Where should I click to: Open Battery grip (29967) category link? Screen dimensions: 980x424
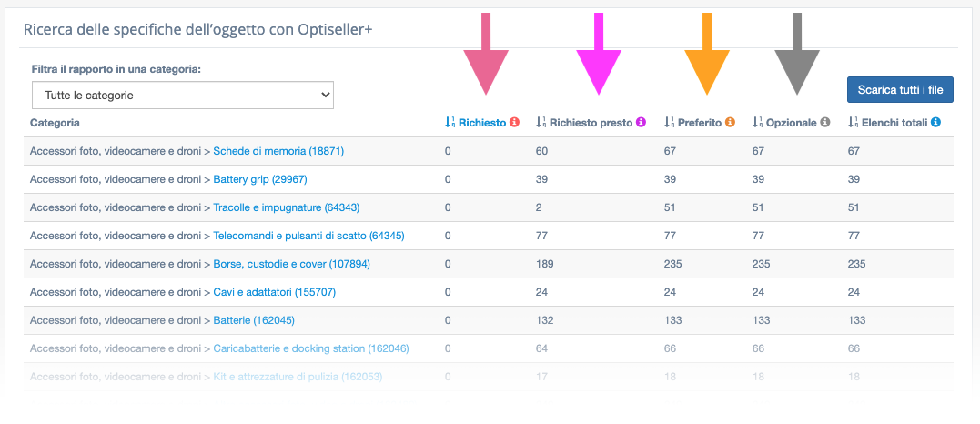click(x=260, y=179)
